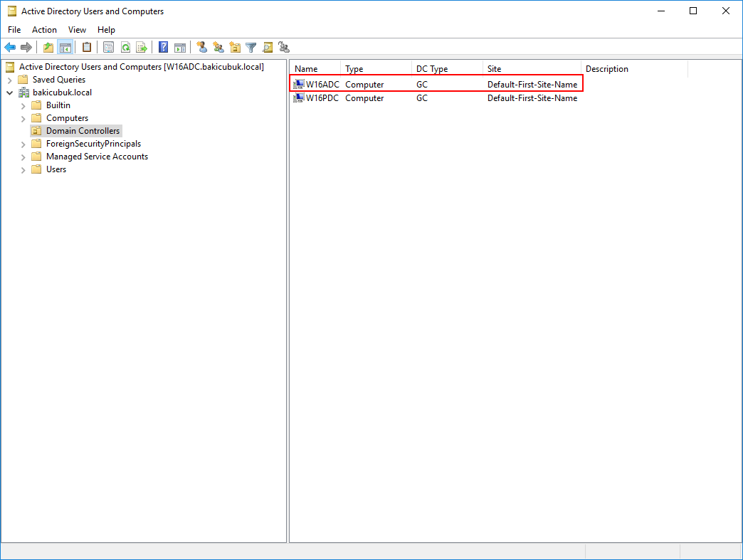
Task: Select the Managed Service Accounts tree item
Action: click(97, 157)
